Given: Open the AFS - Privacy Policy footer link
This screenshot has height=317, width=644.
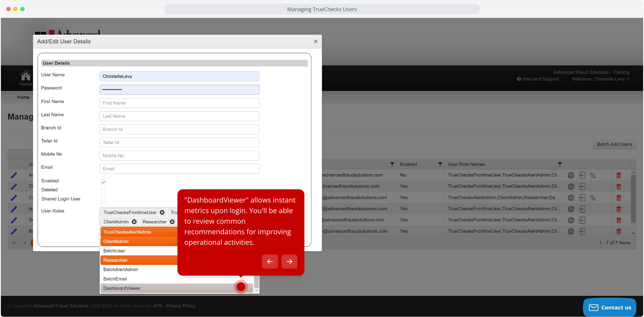Looking at the screenshot, I should pyautogui.click(x=174, y=306).
